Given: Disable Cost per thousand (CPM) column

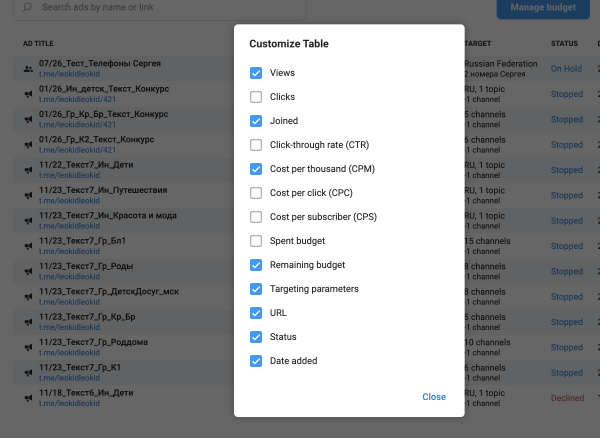Looking at the screenshot, I should point(256,169).
